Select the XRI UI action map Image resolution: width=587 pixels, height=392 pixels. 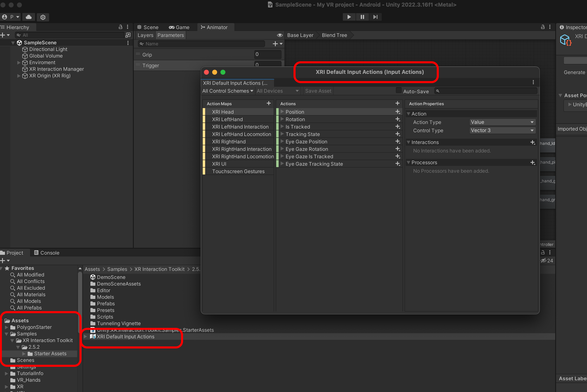pos(219,164)
